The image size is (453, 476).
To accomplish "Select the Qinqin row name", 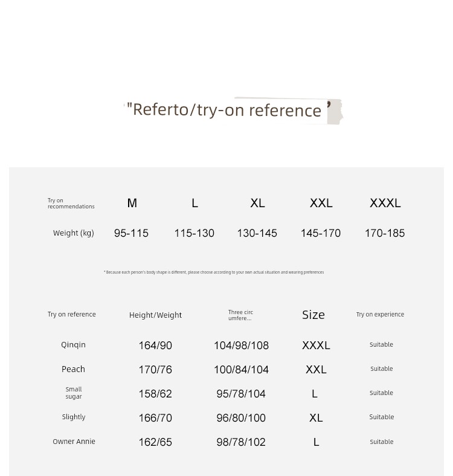I will [73, 345].
